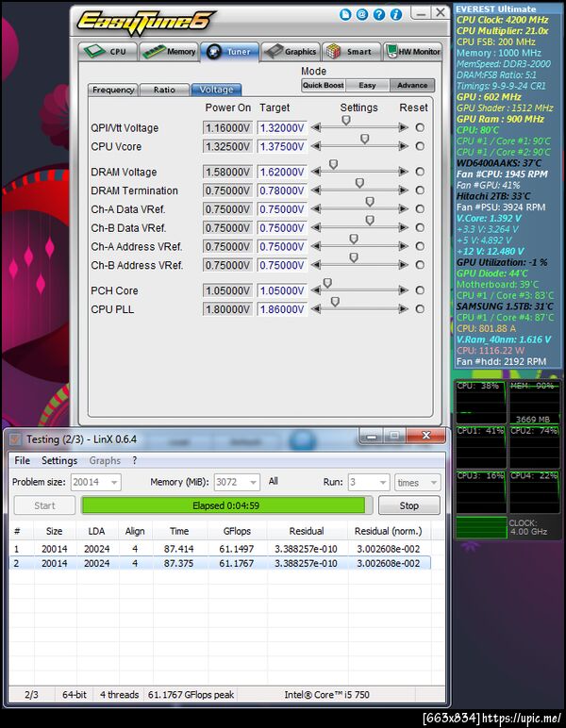Select the Ratio sub-tab
The width and height of the screenshot is (566, 728).
tap(164, 90)
